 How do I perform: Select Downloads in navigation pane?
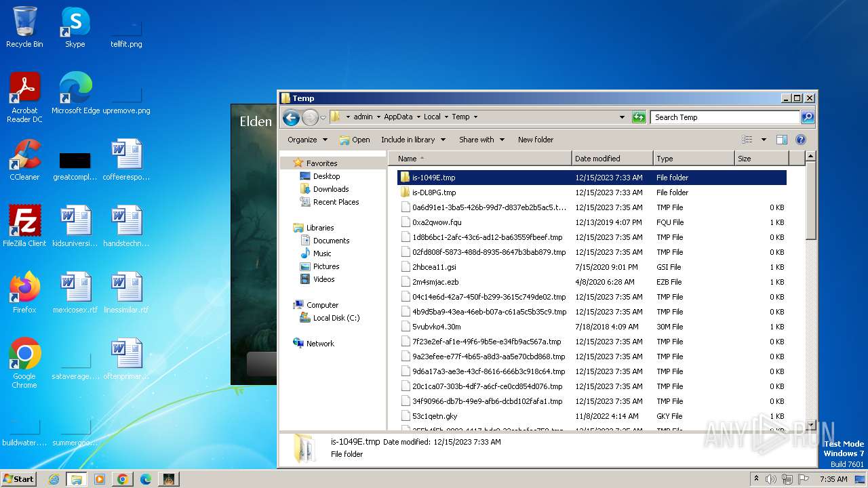click(x=330, y=189)
